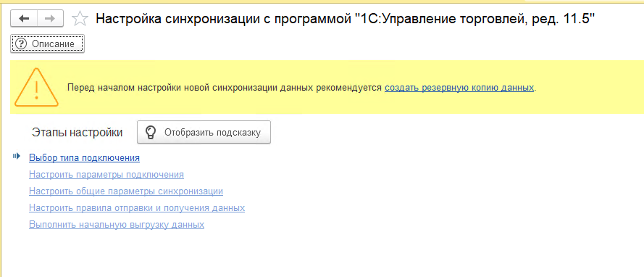The height and width of the screenshot is (277, 644).
Task: Click the Этапы настройки section label
Action: click(x=77, y=132)
